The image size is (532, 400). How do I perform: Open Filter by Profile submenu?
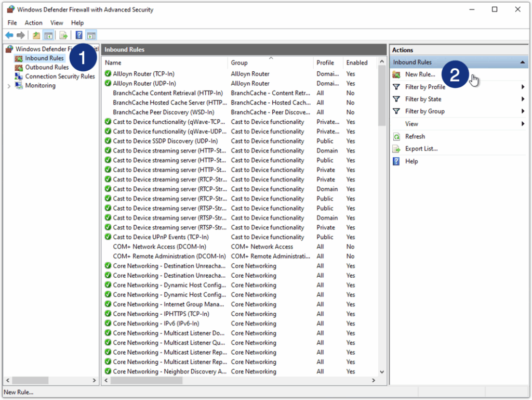(x=425, y=87)
